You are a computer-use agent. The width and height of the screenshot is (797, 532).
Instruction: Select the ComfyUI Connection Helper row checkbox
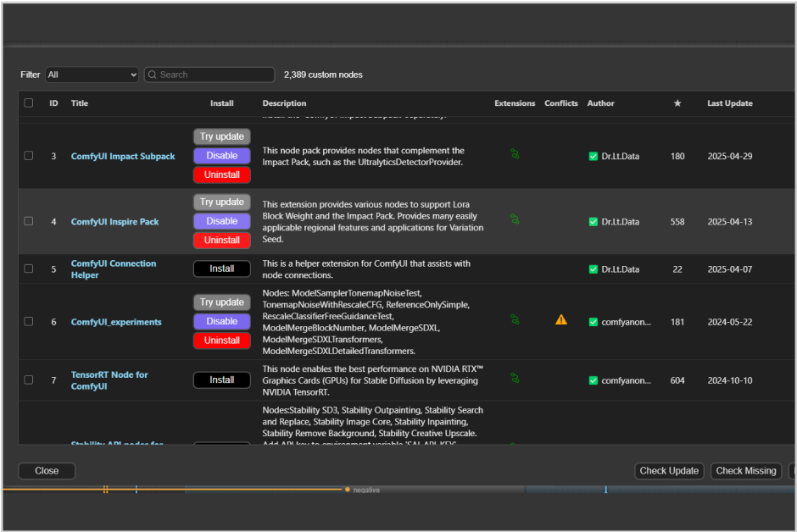click(x=29, y=269)
